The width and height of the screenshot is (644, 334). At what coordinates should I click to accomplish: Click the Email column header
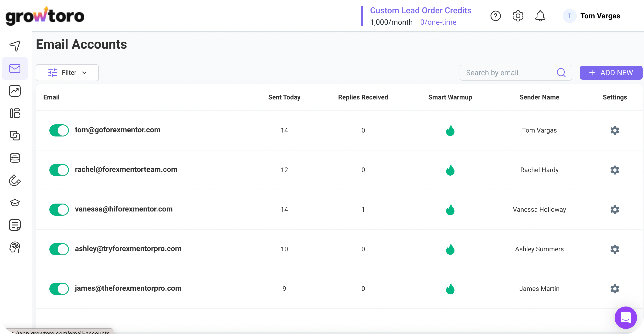(51, 97)
